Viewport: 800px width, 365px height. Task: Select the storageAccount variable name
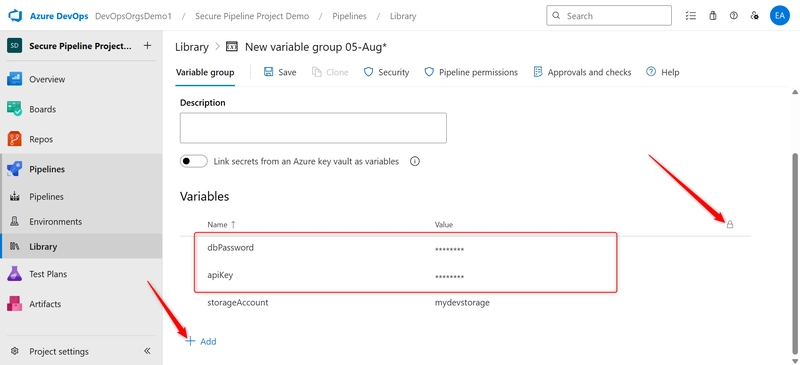pos(238,303)
